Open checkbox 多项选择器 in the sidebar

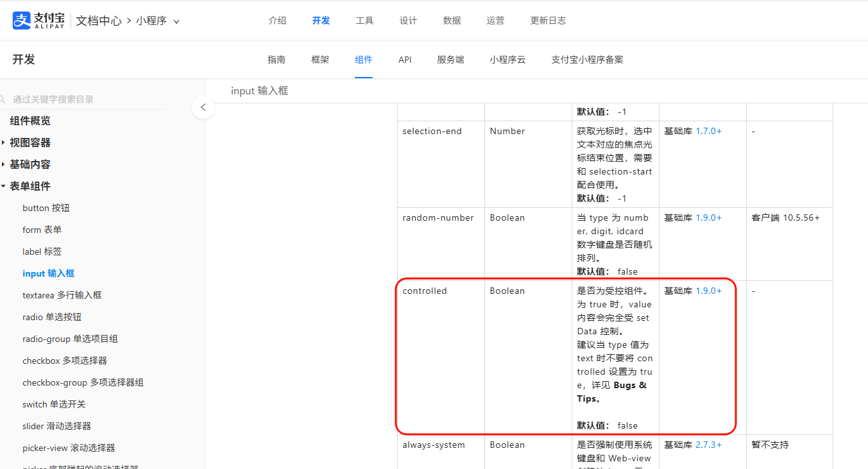(65, 361)
